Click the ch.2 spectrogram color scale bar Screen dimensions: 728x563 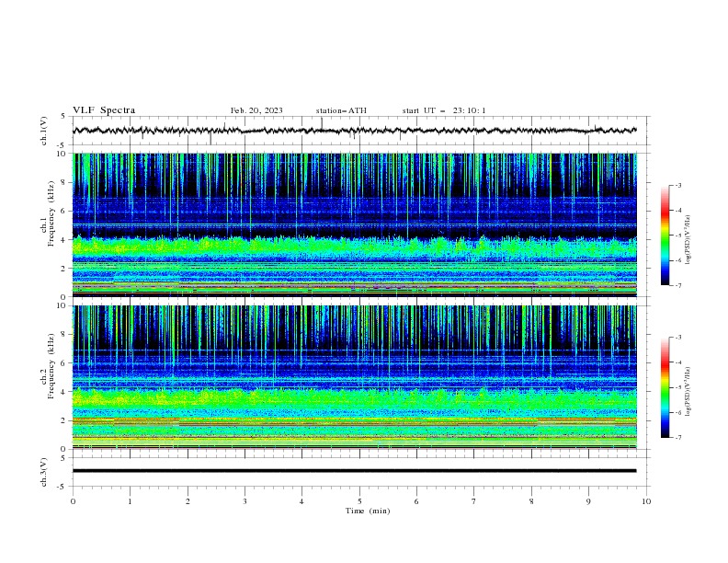click(x=665, y=387)
